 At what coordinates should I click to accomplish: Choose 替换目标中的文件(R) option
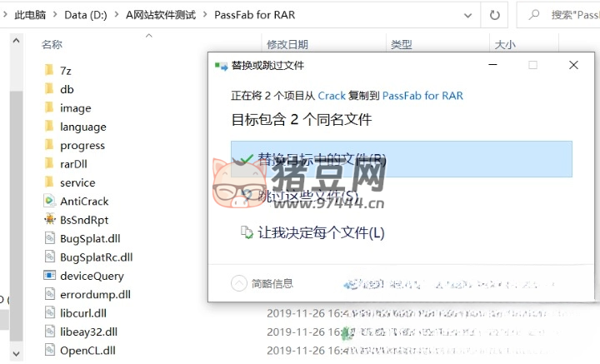point(402,159)
